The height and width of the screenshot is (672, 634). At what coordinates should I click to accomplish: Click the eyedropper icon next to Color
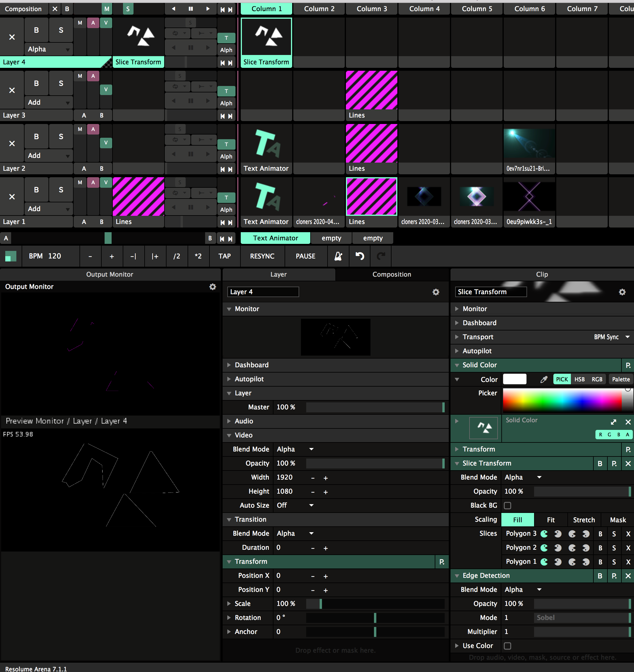point(544,380)
